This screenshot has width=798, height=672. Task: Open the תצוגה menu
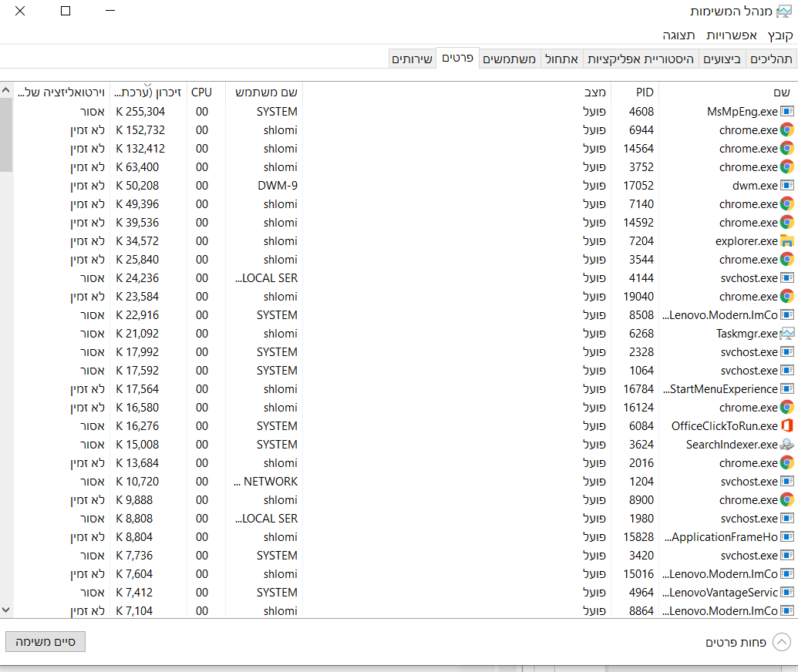[678, 35]
